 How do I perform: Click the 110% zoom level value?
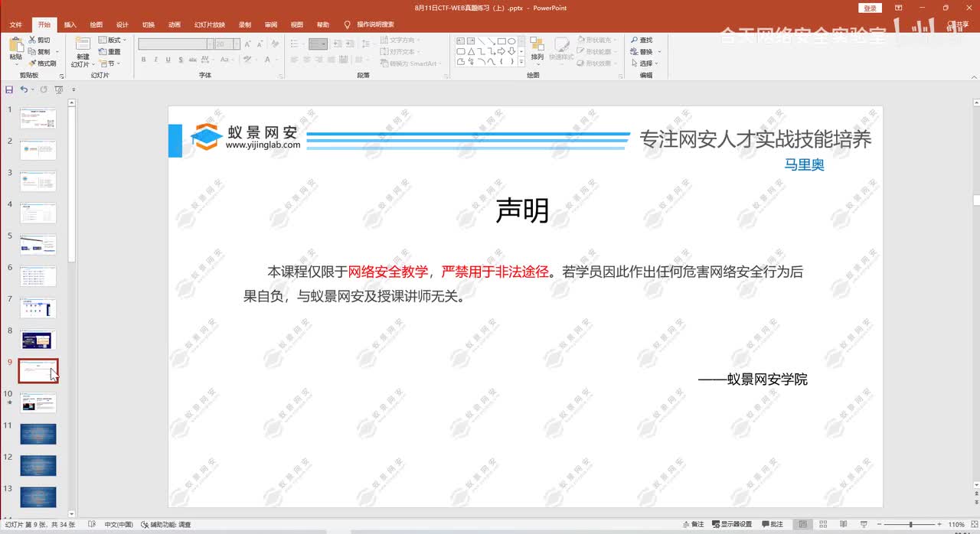point(956,524)
